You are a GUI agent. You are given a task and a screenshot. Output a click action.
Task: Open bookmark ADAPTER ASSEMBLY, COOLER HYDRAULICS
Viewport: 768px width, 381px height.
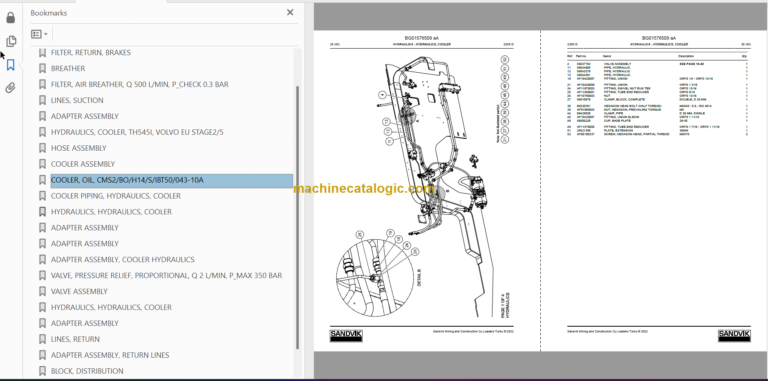[122, 260]
